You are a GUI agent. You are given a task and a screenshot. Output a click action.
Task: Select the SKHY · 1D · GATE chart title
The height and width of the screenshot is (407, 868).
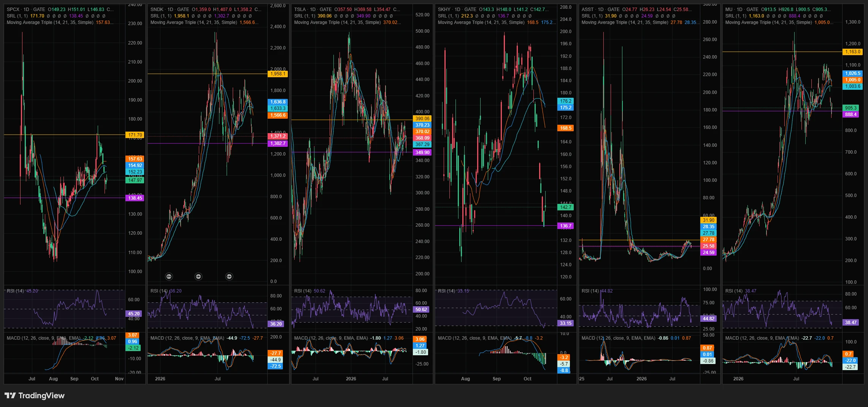[x=457, y=10]
